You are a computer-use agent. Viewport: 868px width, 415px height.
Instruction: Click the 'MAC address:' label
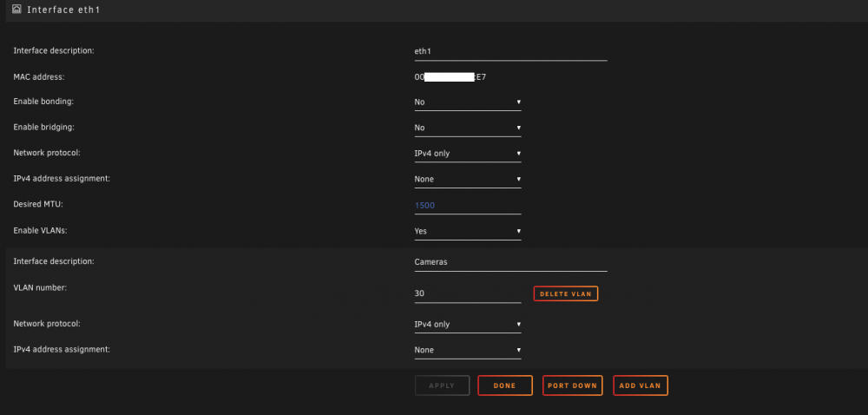[x=39, y=77]
